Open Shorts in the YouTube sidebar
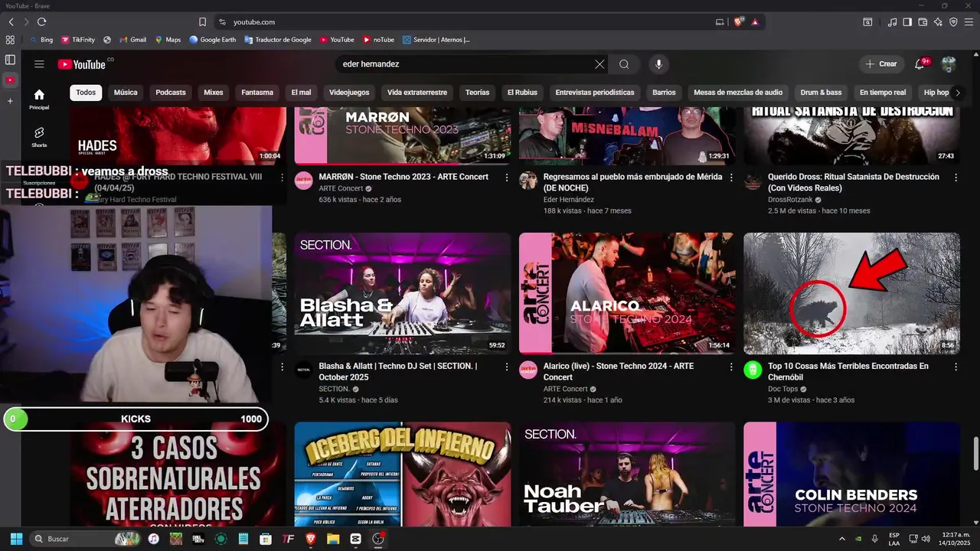 39,137
